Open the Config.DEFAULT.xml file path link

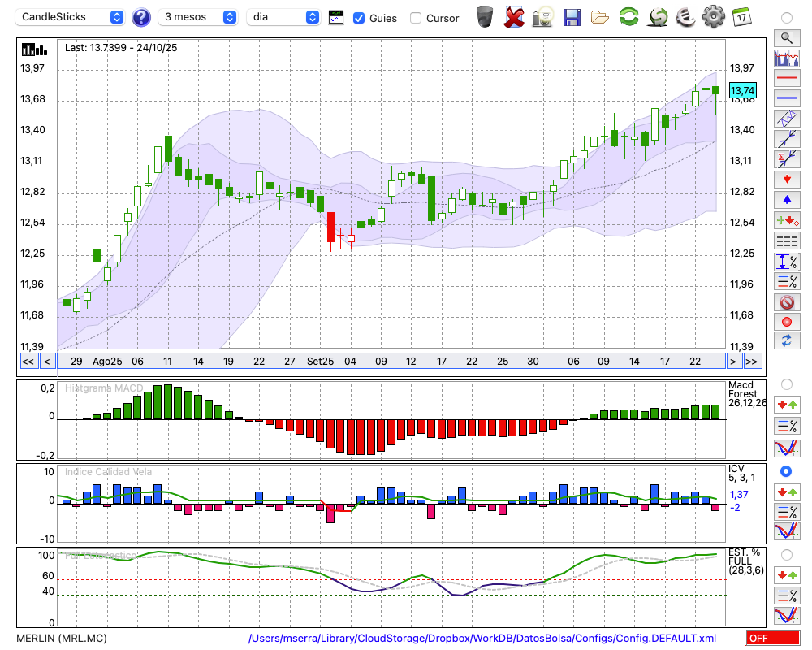click(x=482, y=639)
